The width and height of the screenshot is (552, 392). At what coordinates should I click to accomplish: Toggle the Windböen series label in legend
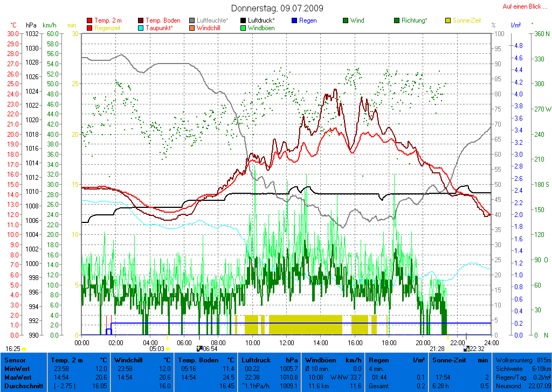tap(261, 28)
